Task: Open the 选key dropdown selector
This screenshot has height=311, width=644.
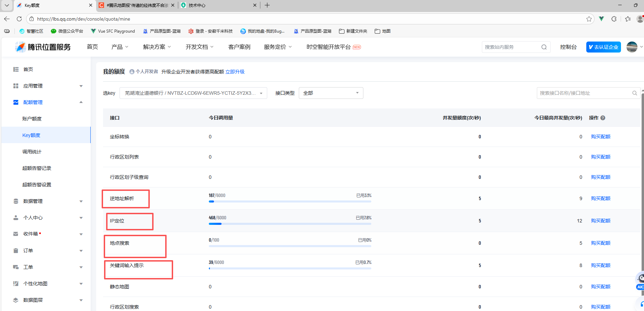Action: point(193,93)
